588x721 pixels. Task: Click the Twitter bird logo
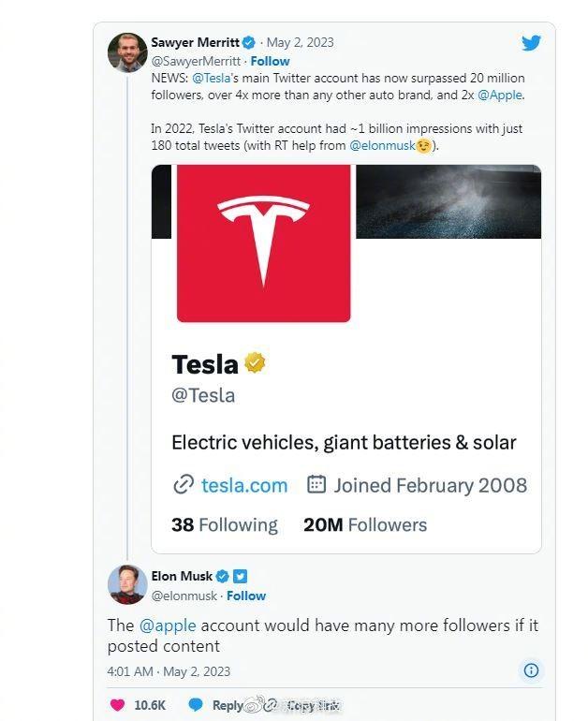[x=531, y=43]
